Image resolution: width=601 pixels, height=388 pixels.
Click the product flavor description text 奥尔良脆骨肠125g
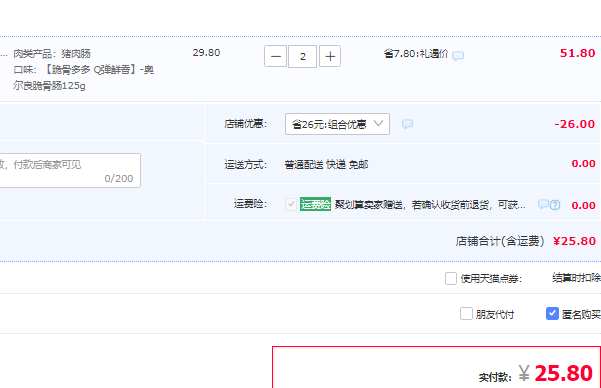84,77
